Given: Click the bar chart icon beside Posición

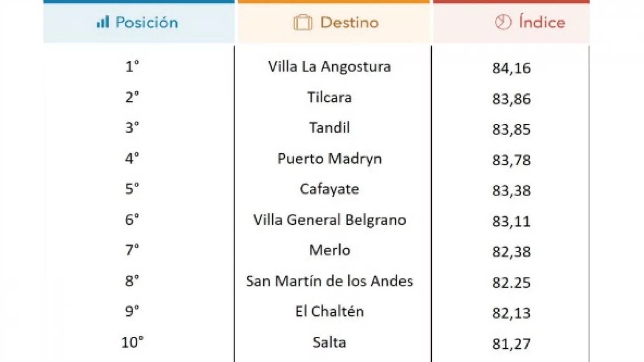Looking at the screenshot, I should pos(103,22).
